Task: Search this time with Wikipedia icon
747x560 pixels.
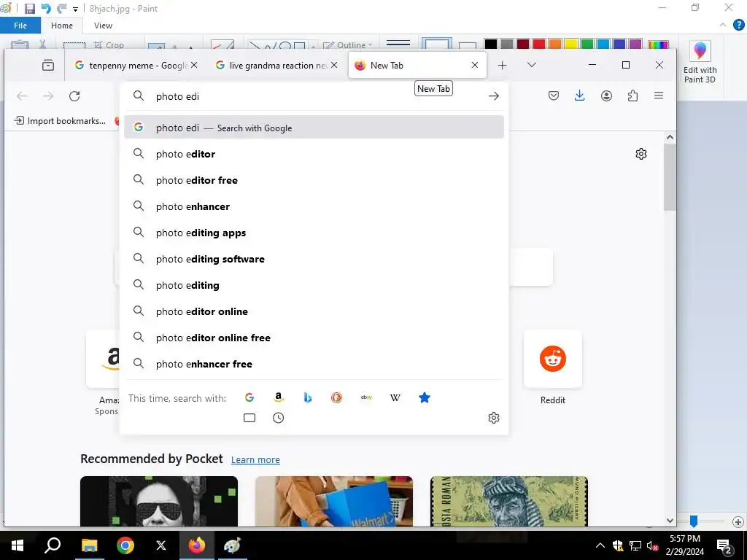Action: (x=395, y=397)
